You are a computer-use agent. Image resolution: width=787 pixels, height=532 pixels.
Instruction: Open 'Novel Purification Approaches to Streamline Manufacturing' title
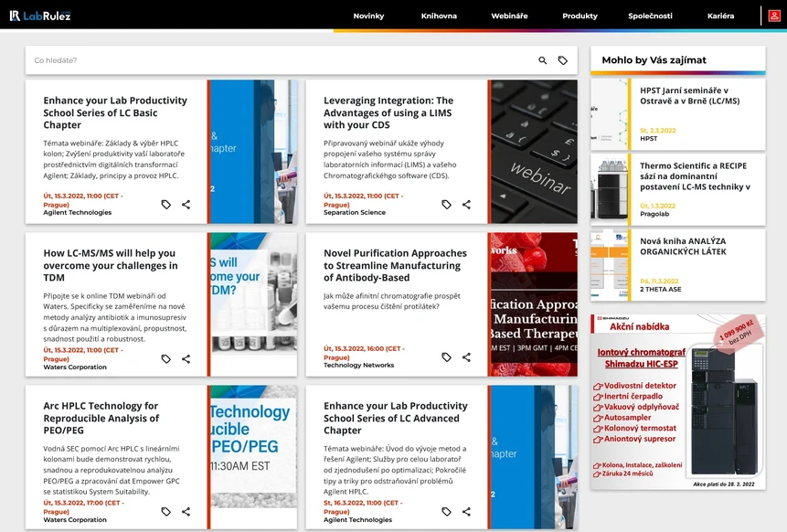click(x=395, y=265)
